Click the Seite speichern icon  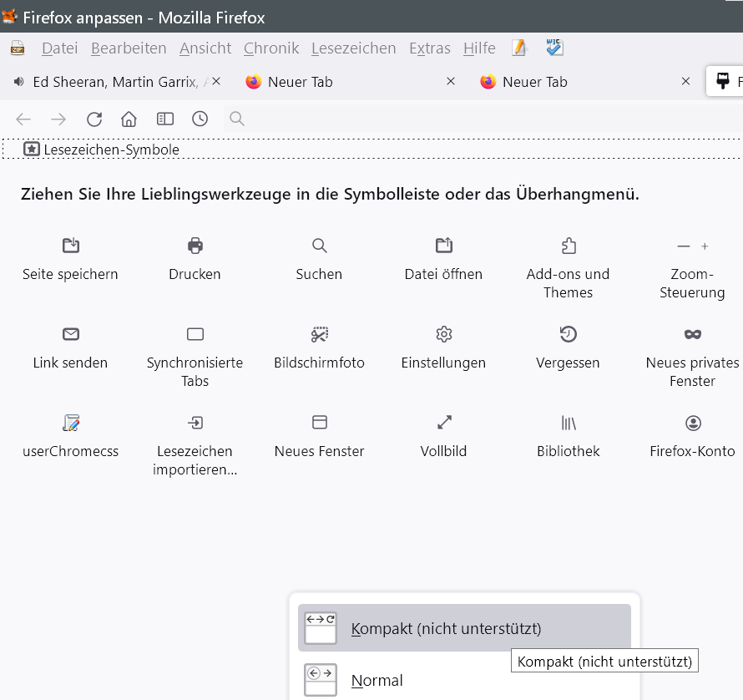[71, 246]
